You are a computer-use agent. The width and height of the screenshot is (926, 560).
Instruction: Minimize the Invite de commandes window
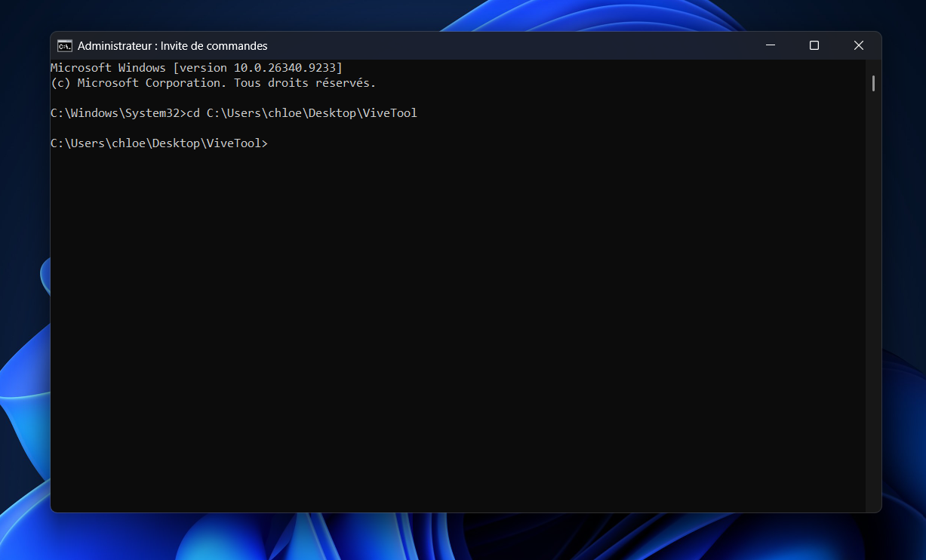[770, 45]
